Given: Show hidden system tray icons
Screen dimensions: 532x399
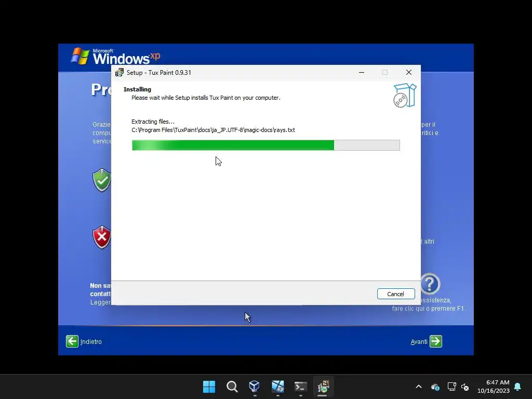Looking at the screenshot, I should [419, 387].
